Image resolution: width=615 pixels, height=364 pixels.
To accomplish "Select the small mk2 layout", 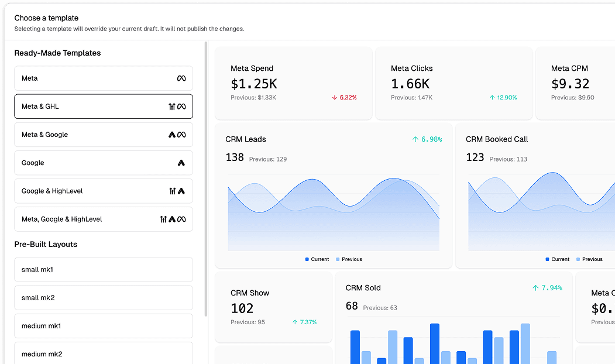I will (103, 298).
